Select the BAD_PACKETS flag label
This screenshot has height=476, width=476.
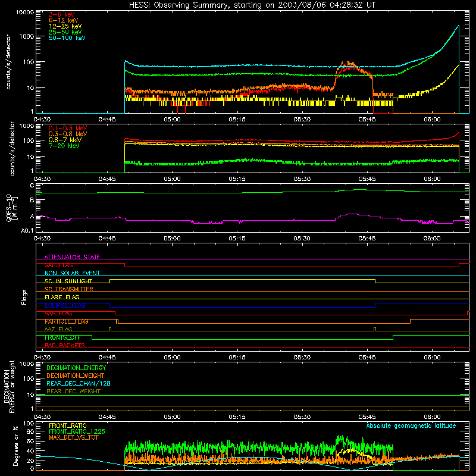pos(65,345)
